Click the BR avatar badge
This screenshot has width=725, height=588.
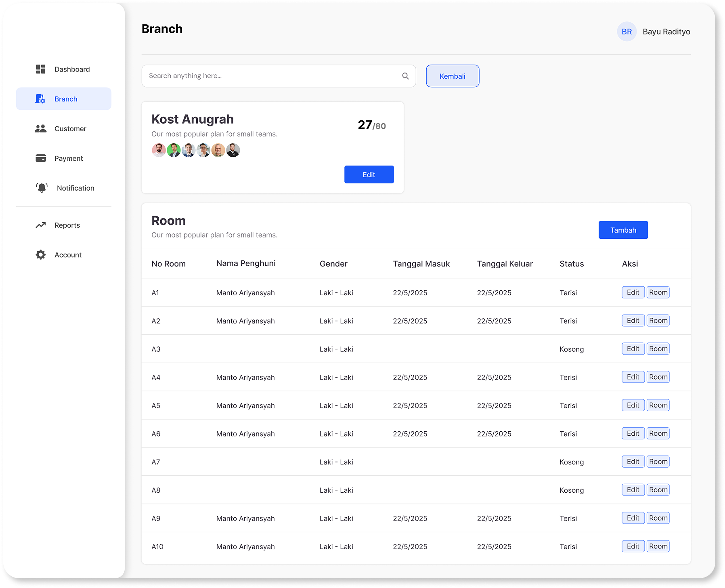click(x=627, y=31)
